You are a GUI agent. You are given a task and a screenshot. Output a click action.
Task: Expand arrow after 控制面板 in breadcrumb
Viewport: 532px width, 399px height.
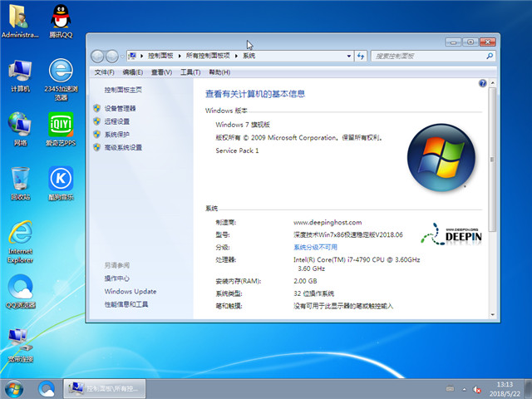[x=180, y=56]
